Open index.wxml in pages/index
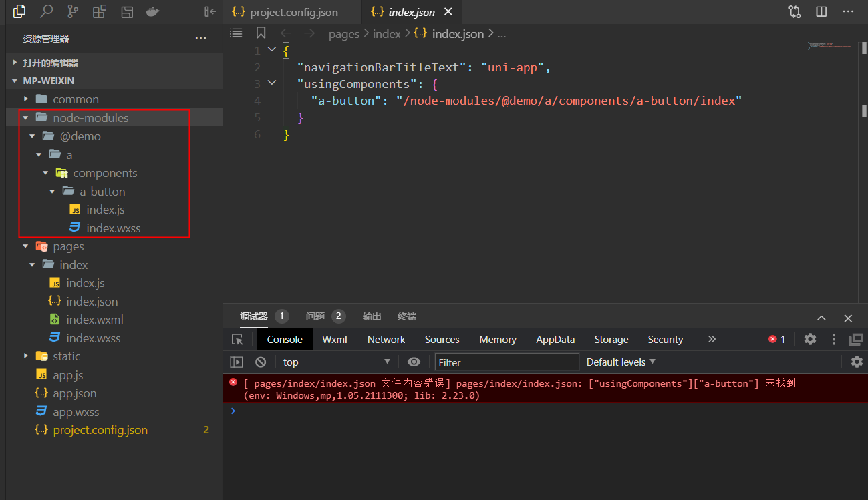This screenshot has height=500, width=868. 114,319
